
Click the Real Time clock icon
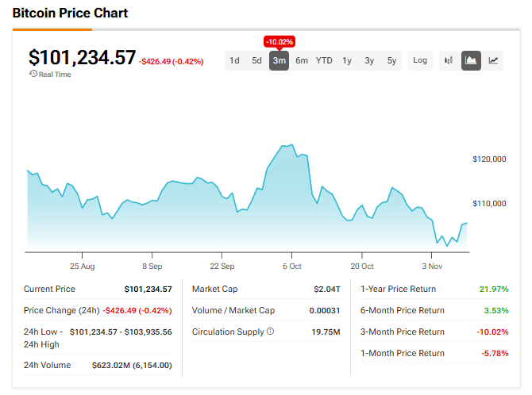point(33,74)
